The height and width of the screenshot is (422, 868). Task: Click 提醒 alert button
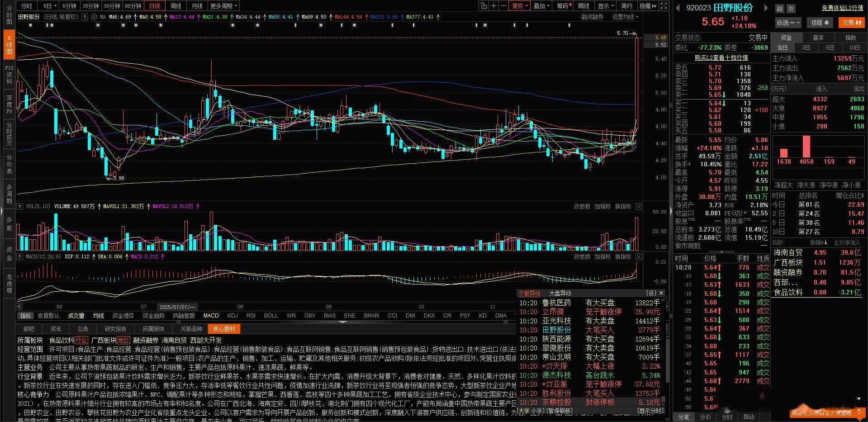(820, 22)
